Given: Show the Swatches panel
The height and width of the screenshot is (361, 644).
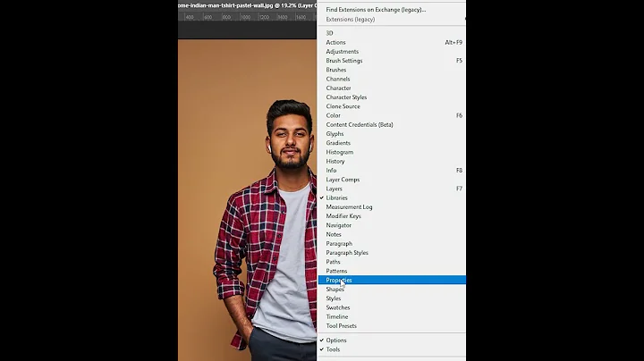Looking at the screenshot, I should (392, 307).
